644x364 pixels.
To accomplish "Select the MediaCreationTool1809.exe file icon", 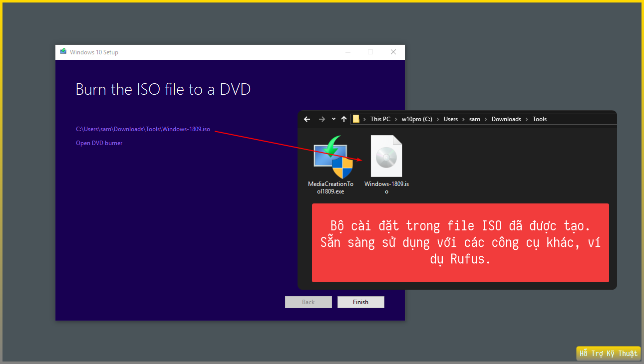I will point(333,157).
